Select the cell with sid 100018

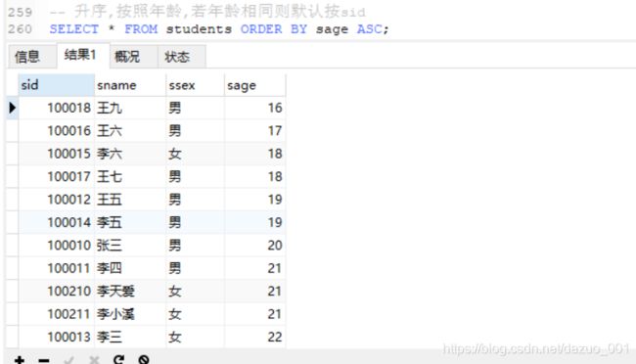56,108
